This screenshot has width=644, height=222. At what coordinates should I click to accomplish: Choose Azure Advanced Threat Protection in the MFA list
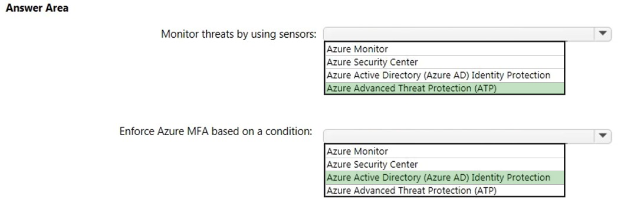(445, 191)
